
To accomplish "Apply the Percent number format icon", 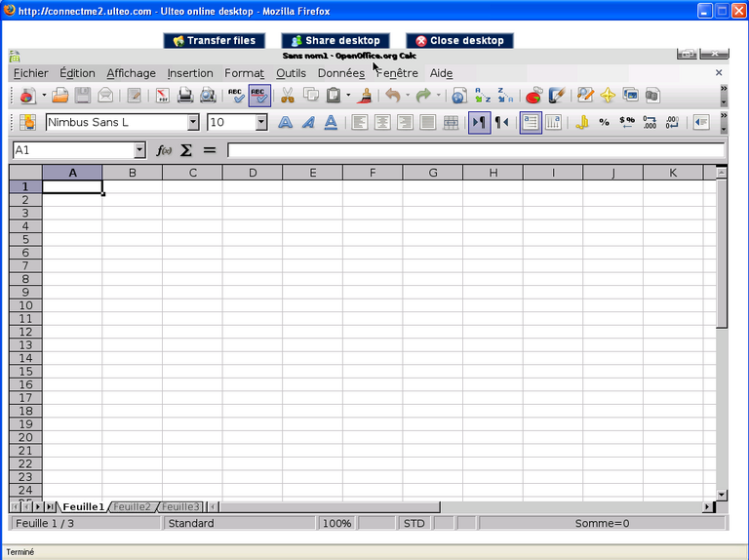I will [x=605, y=122].
